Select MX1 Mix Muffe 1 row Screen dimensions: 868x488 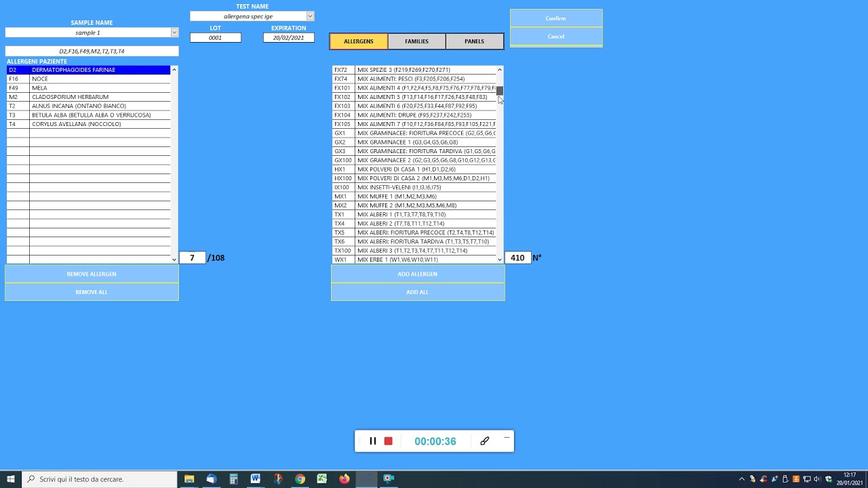point(414,197)
